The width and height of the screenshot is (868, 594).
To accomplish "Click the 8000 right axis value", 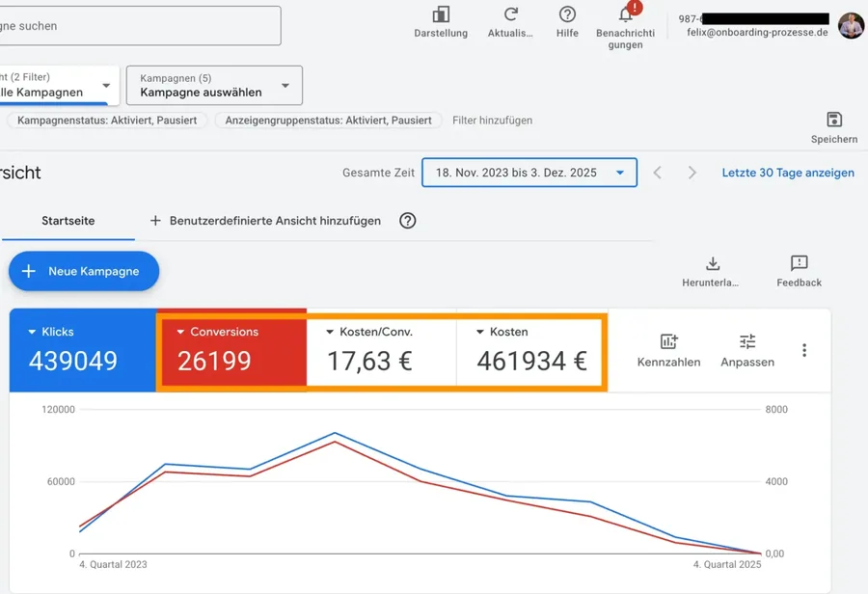I will pyautogui.click(x=776, y=410).
